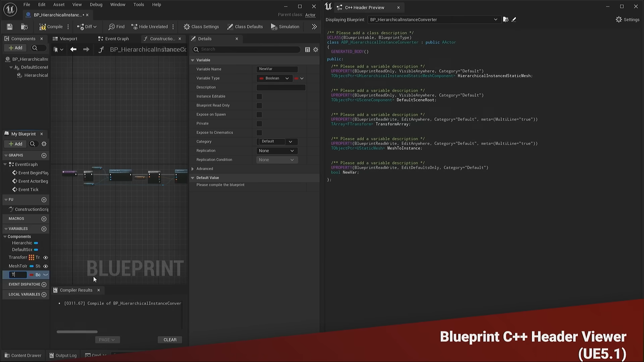Open Class Settings
Screen dimensions: 644x362
[x=201, y=27]
